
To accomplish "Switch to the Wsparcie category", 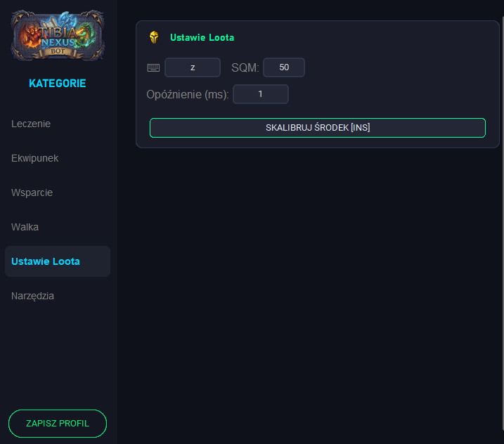I will point(32,192).
